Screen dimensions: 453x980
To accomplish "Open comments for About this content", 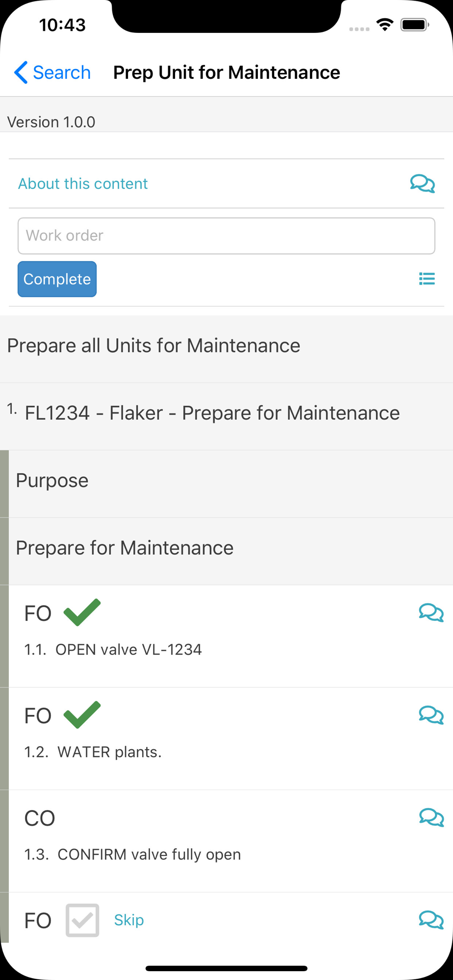I will click(422, 184).
